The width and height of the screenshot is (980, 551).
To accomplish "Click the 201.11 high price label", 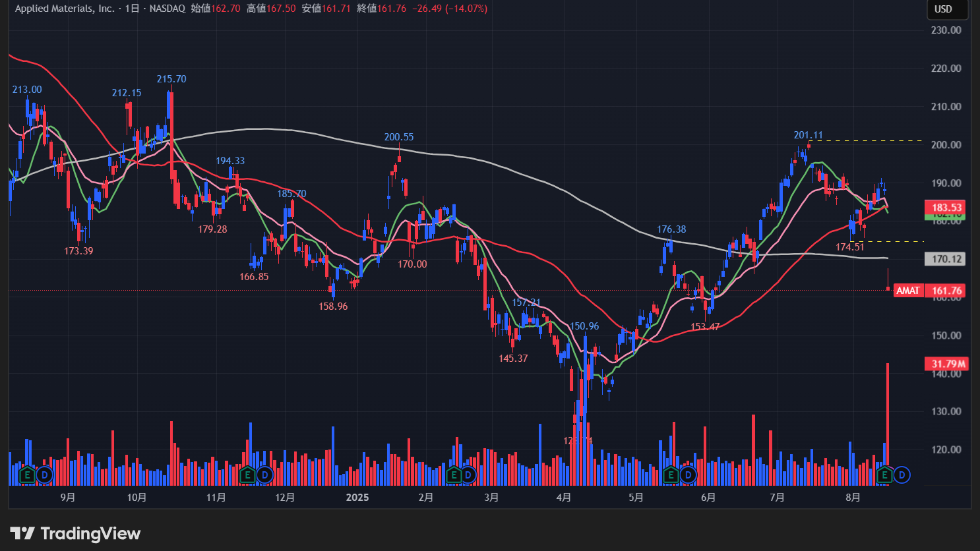I will click(x=808, y=135).
